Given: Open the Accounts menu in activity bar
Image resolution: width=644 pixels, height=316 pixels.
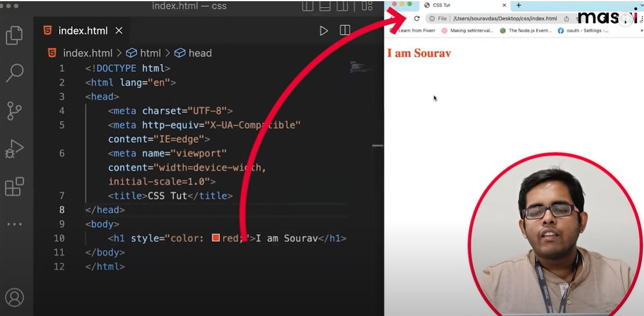Looking at the screenshot, I should (15, 298).
